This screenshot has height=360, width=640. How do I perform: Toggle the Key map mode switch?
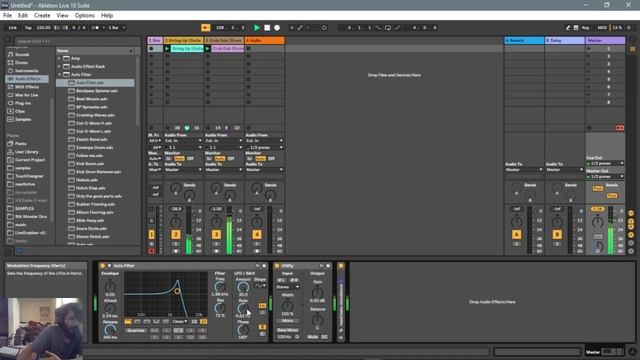585,28
